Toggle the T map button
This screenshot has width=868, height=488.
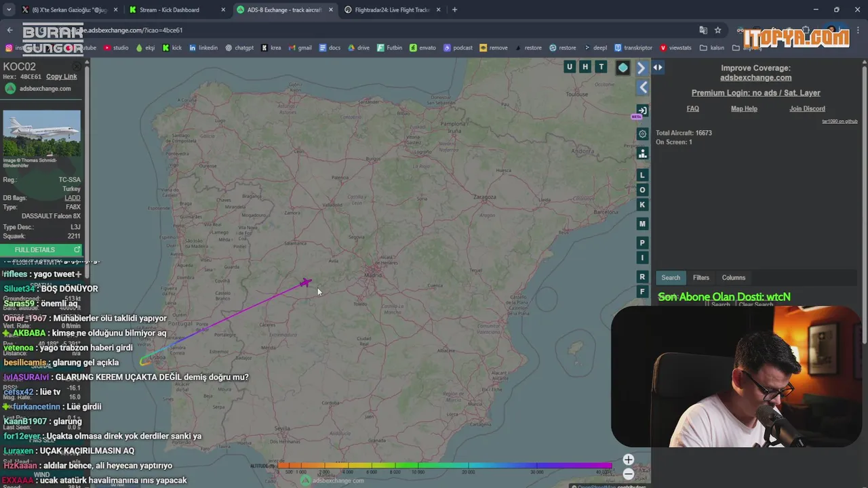[x=601, y=66]
